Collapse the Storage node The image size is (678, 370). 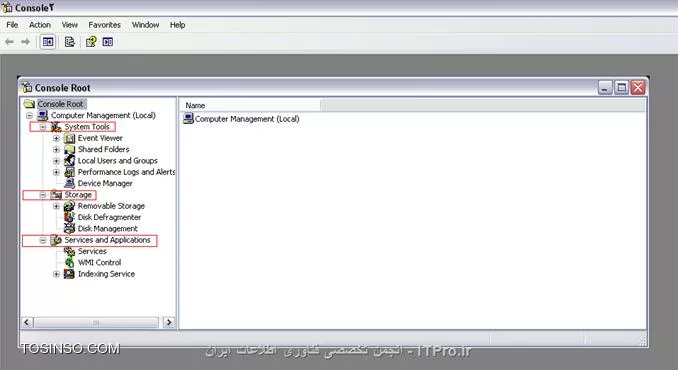tap(43, 195)
